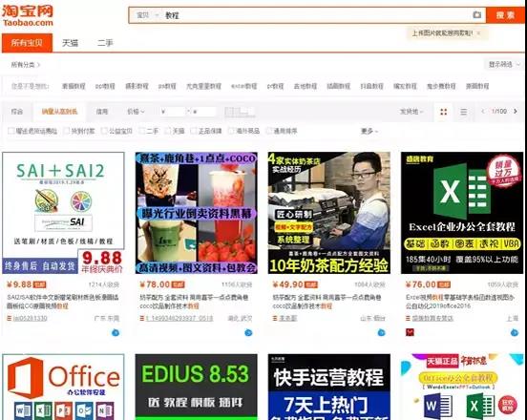Open 天猫正品 Word Excel product thumbnail
This screenshot has height=420, width=527.
(x=462, y=387)
